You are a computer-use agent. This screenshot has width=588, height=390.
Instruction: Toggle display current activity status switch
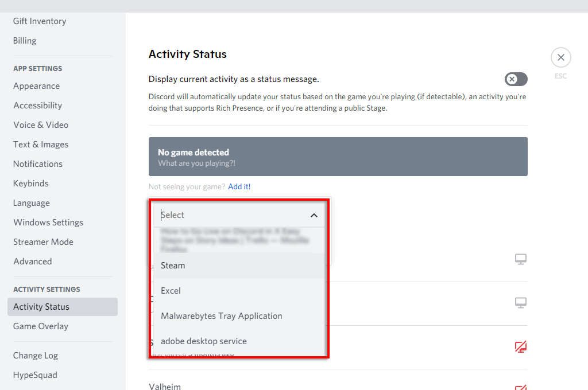[516, 79]
